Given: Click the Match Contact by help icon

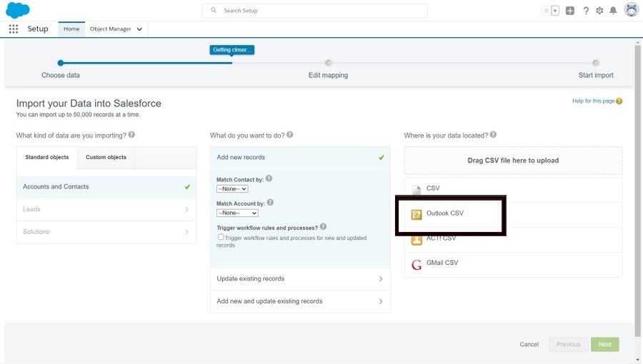Looking at the screenshot, I should (x=269, y=178).
